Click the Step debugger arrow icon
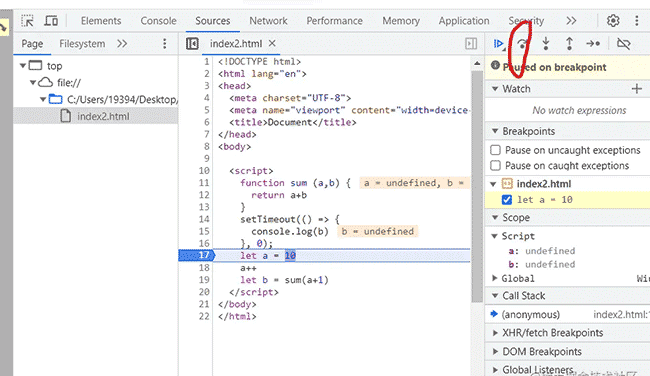 [593, 44]
